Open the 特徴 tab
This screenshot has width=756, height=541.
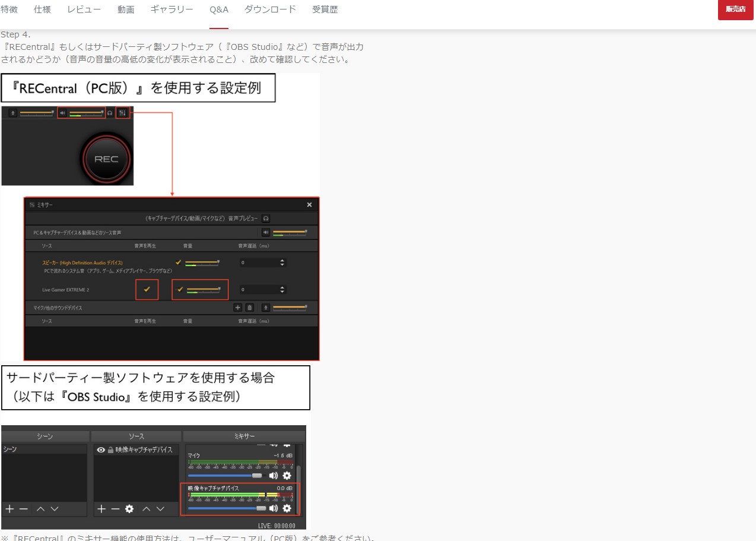tap(9, 10)
